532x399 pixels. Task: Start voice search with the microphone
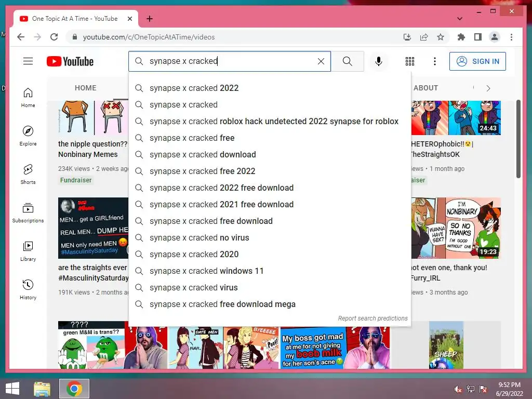pos(379,61)
